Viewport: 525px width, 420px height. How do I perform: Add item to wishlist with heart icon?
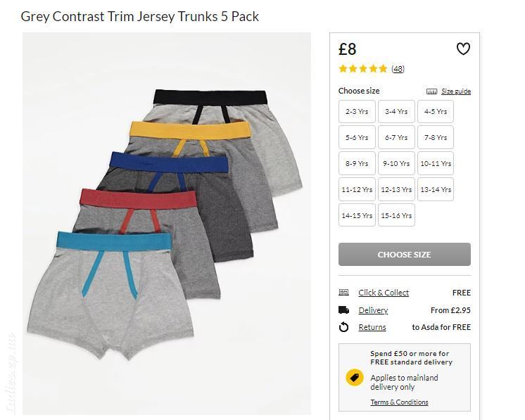463,49
